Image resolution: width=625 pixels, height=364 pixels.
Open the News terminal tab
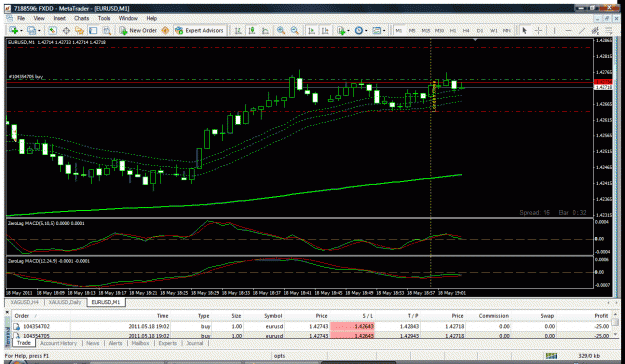pyautogui.click(x=93, y=343)
